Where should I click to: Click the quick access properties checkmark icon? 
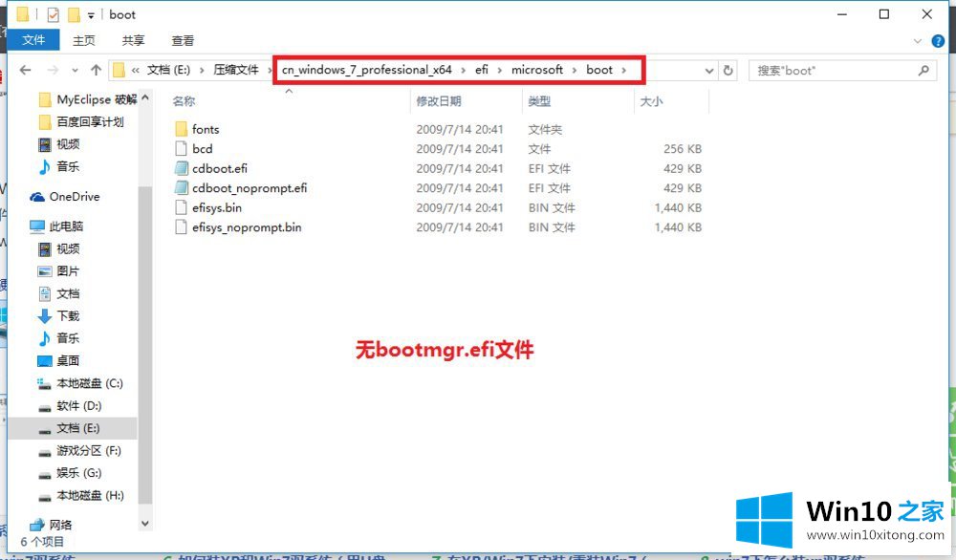[x=53, y=14]
